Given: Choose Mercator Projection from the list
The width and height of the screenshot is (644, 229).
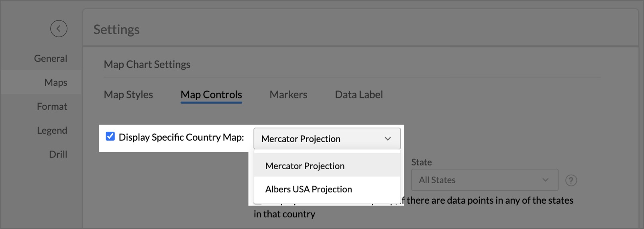Looking at the screenshot, I should tap(305, 166).
